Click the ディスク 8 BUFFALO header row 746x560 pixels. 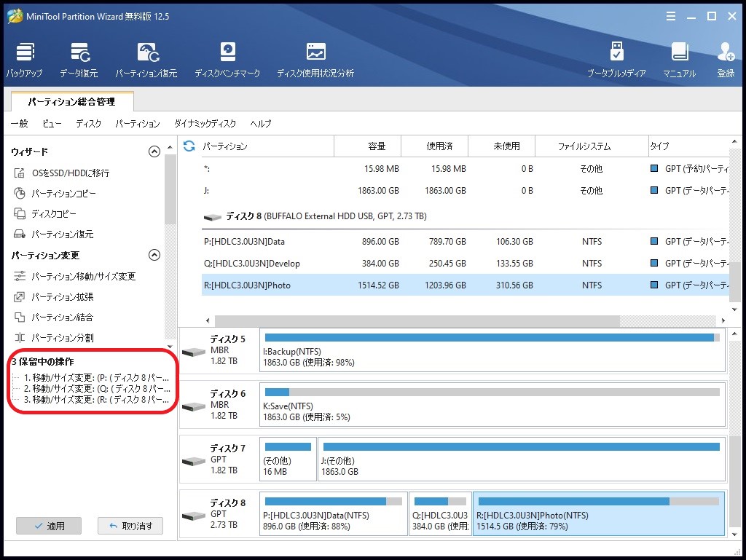466,216
